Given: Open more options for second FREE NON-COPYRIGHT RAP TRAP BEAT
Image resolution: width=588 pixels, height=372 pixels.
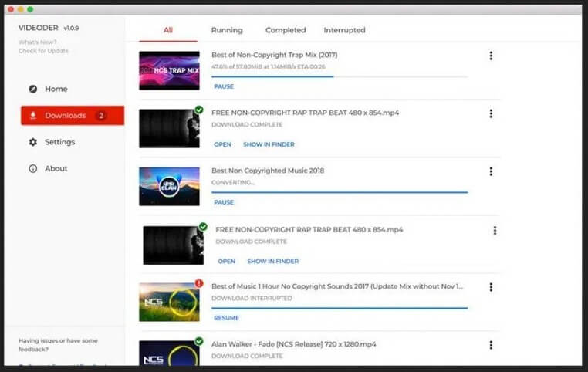Looking at the screenshot, I should 495,230.
